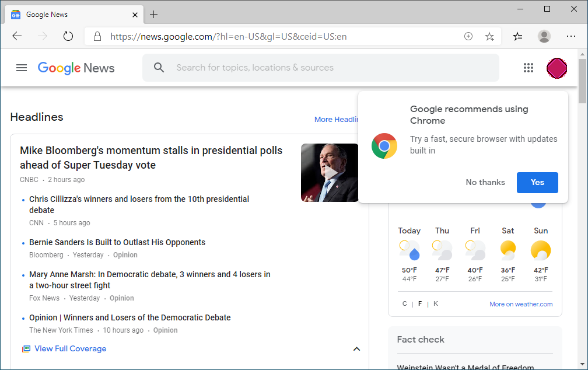The height and width of the screenshot is (370, 588).
Task: Close the Google News tab
Action: click(x=135, y=15)
